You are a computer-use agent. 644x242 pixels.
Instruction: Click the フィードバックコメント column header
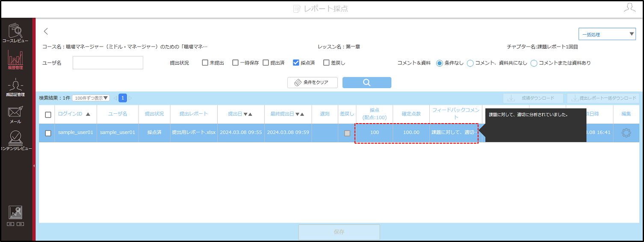tap(456, 114)
